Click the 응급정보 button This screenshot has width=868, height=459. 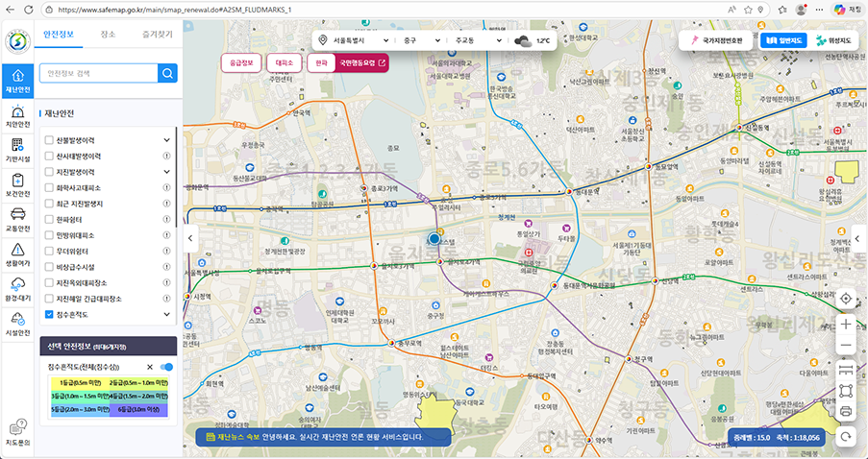pos(241,63)
